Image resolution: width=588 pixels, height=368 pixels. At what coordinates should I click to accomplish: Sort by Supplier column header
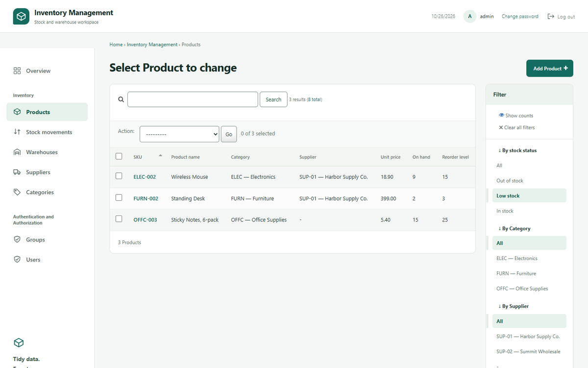click(308, 157)
